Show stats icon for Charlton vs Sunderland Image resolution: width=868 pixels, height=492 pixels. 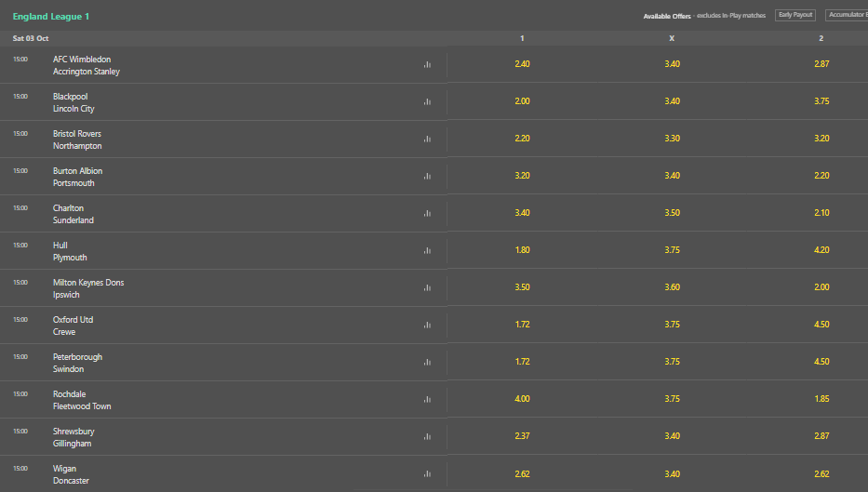tap(427, 213)
